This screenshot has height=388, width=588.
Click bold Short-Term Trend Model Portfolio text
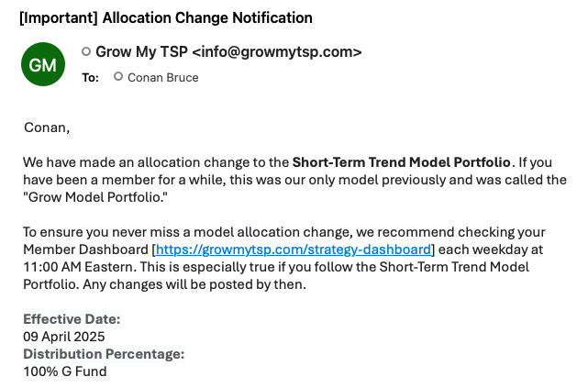403,163
